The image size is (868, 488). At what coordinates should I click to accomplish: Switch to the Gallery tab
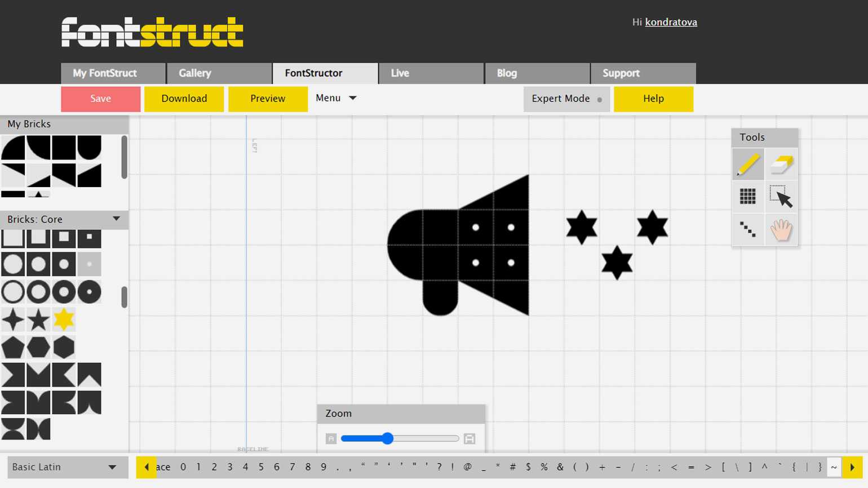(x=219, y=73)
